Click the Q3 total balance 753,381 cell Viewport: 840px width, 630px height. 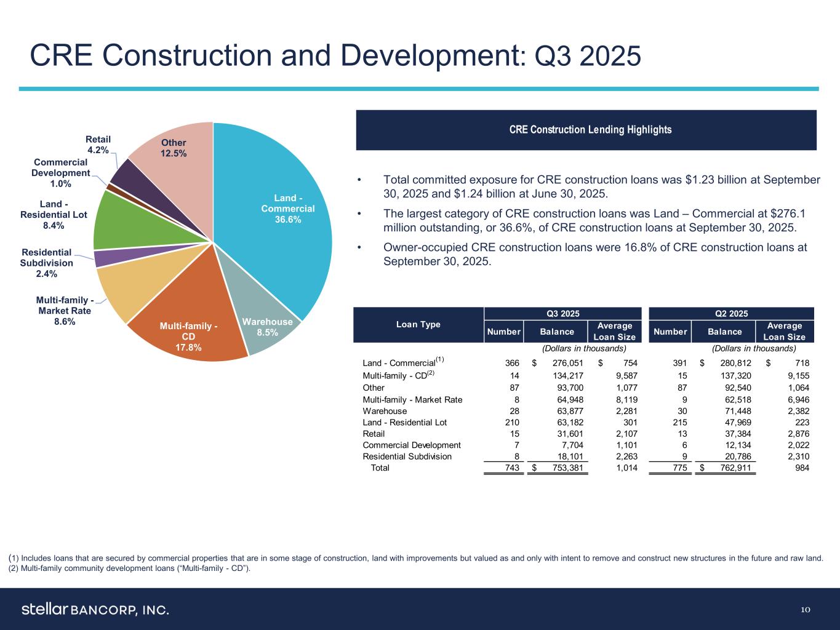[563, 468]
